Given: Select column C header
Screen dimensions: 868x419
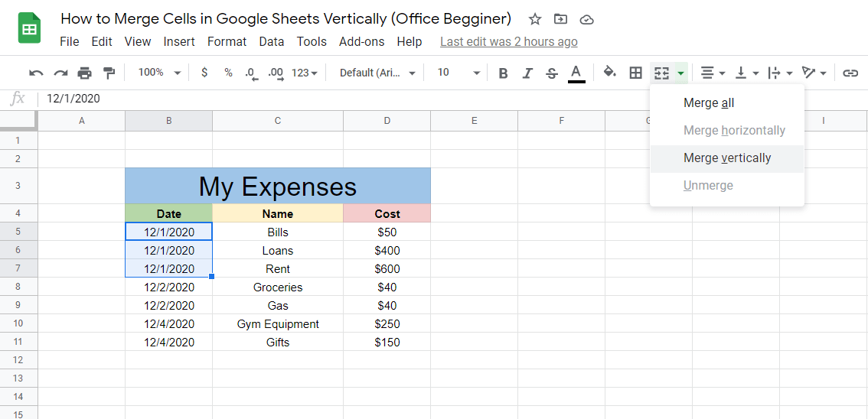Looking at the screenshot, I should (277, 121).
